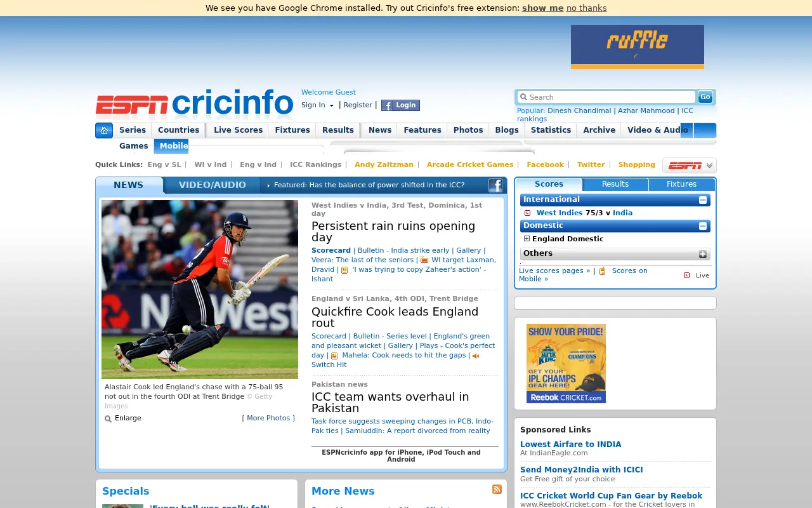Image resolution: width=812 pixels, height=508 pixels.
Task: Go to the home page icon
Action: 104,131
